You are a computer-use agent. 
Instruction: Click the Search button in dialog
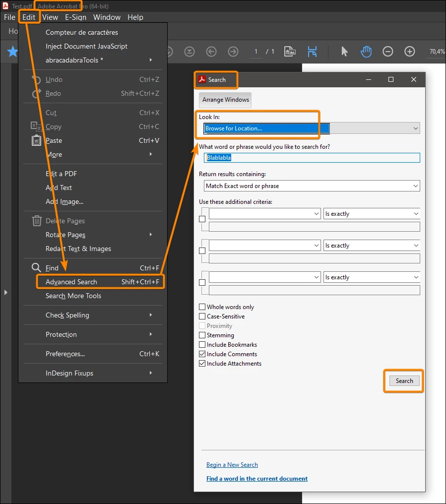(x=404, y=381)
